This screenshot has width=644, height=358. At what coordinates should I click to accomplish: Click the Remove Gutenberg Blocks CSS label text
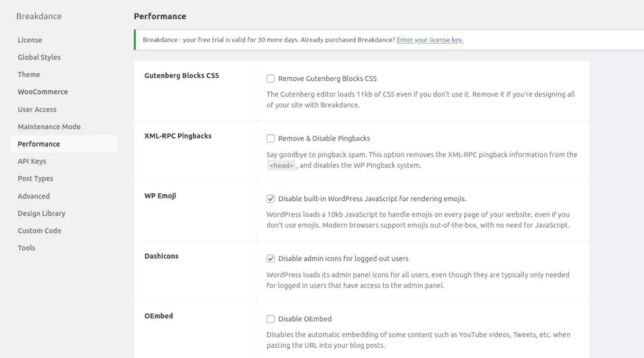327,78
